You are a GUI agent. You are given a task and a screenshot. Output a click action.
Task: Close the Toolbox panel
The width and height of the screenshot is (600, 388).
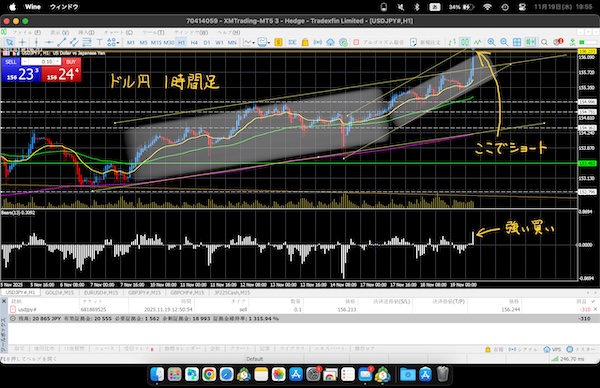coord(3,301)
